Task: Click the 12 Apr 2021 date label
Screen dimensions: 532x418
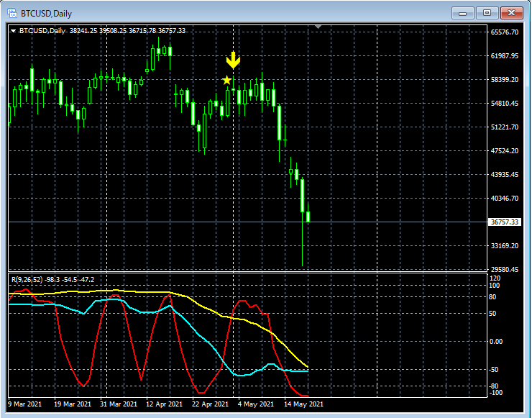Action: pos(163,404)
